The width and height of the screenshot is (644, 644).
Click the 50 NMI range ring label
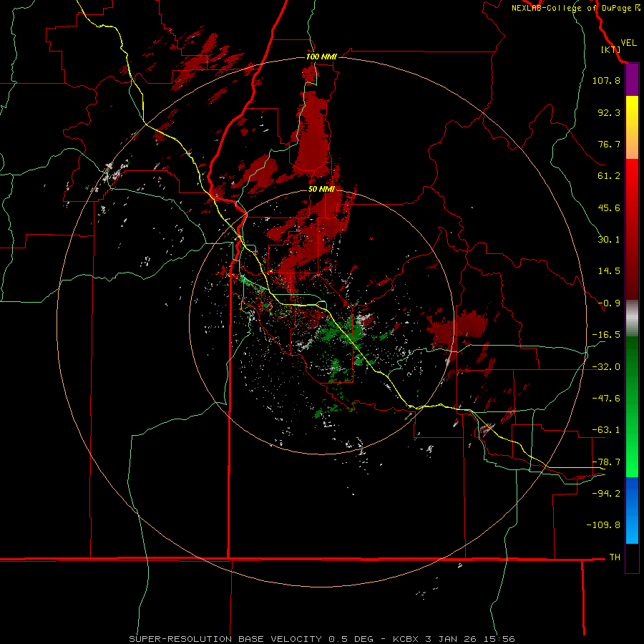click(321, 190)
